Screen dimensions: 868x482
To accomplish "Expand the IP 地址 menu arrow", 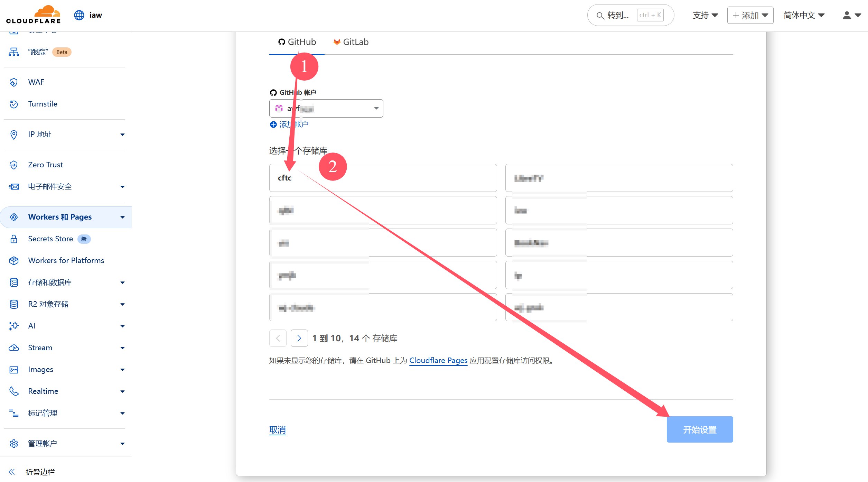I will coord(122,135).
